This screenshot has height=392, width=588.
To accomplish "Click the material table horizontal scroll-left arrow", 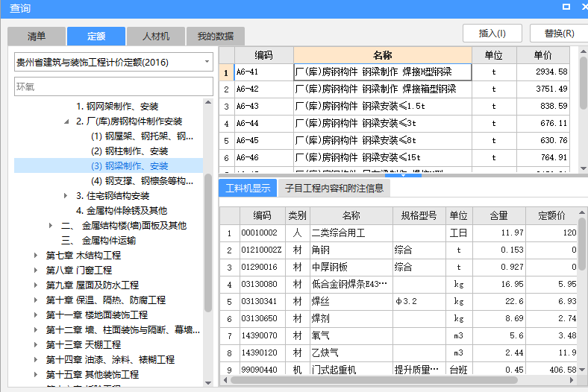I will (225, 380).
